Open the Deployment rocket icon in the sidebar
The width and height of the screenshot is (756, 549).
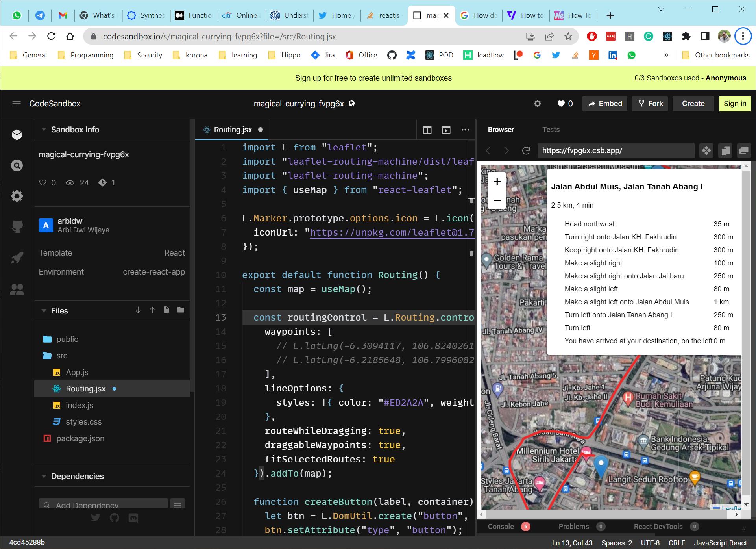click(17, 258)
